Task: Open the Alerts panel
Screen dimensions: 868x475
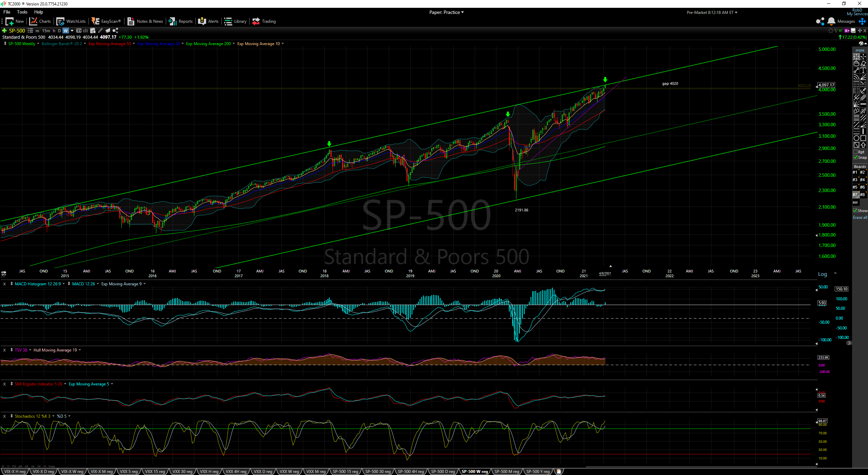Action: tap(209, 21)
